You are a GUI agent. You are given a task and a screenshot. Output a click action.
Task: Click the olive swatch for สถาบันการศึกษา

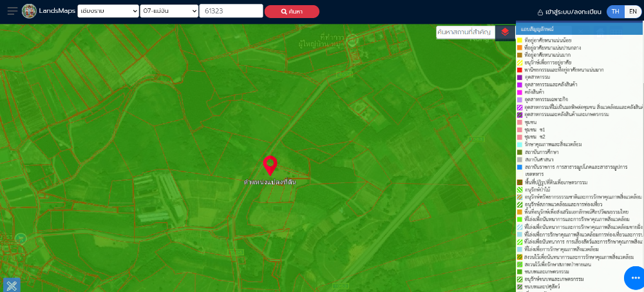(x=519, y=152)
